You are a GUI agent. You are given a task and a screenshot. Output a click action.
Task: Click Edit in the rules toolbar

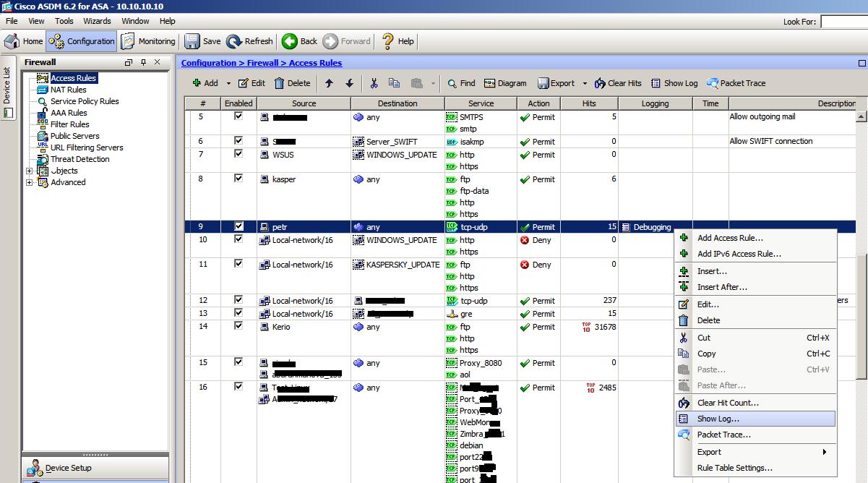click(252, 83)
